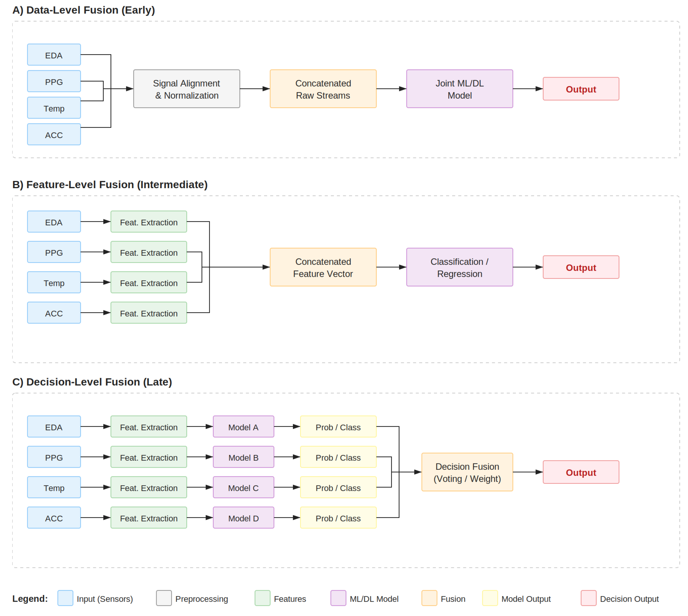Select the Features green legend swatch
Screen dimensions: 688x616
pyautogui.click(x=262, y=598)
